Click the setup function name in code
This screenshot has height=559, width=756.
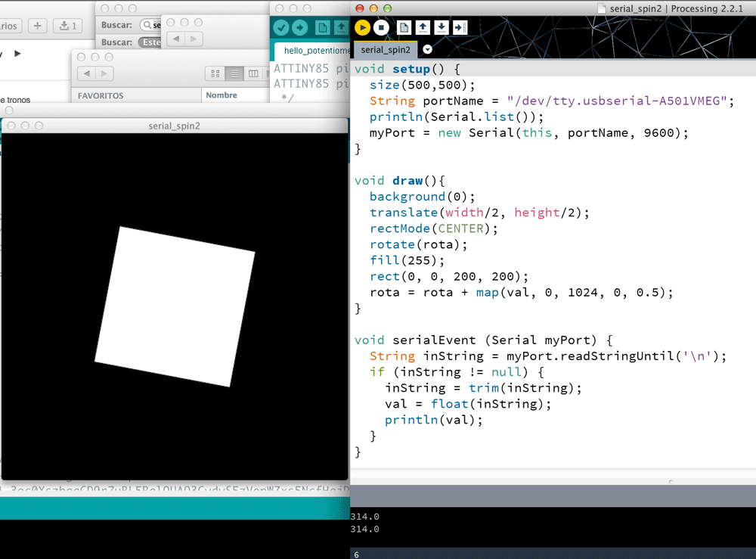[x=411, y=69]
